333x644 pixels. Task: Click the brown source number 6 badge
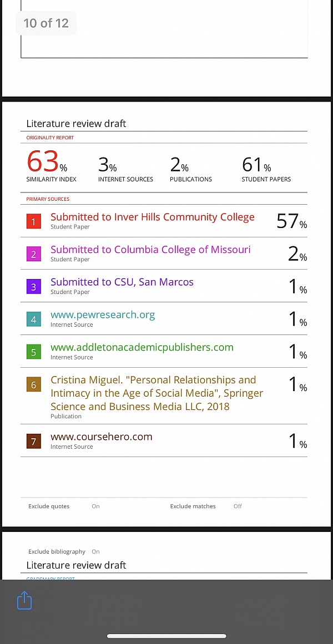(33, 385)
